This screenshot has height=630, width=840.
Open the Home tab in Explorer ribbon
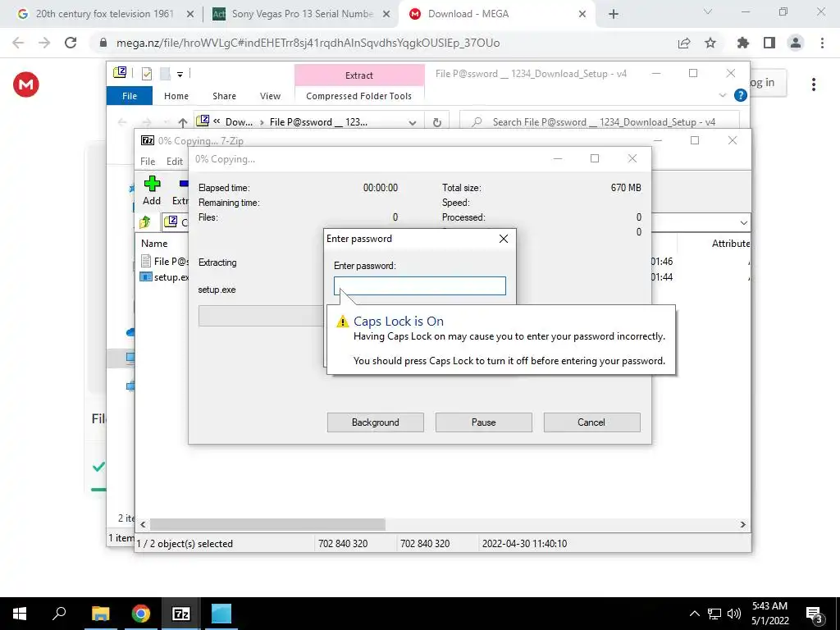point(176,96)
